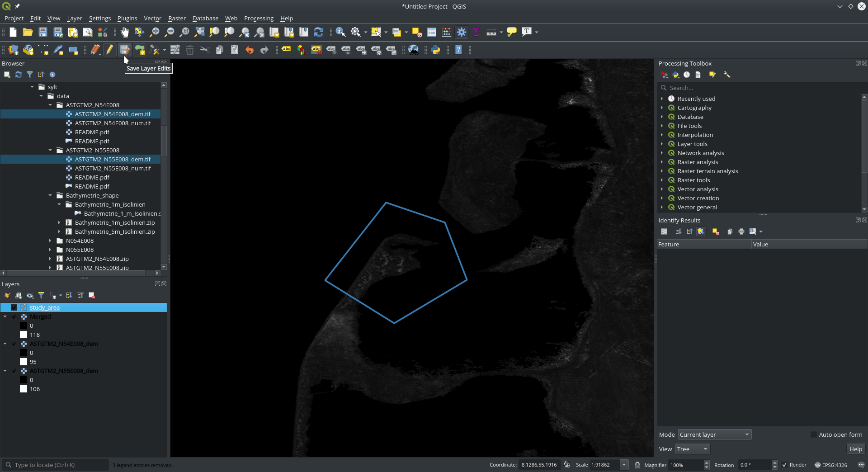Open the Attribute Table icon
Image resolution: width=868 pixels, height=472 pixels.
point(431,32)
